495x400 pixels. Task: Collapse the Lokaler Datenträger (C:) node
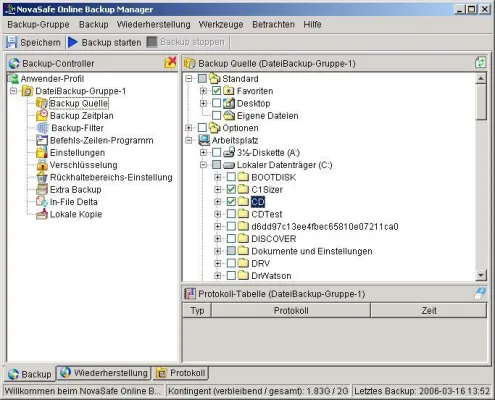pos(203,165)
